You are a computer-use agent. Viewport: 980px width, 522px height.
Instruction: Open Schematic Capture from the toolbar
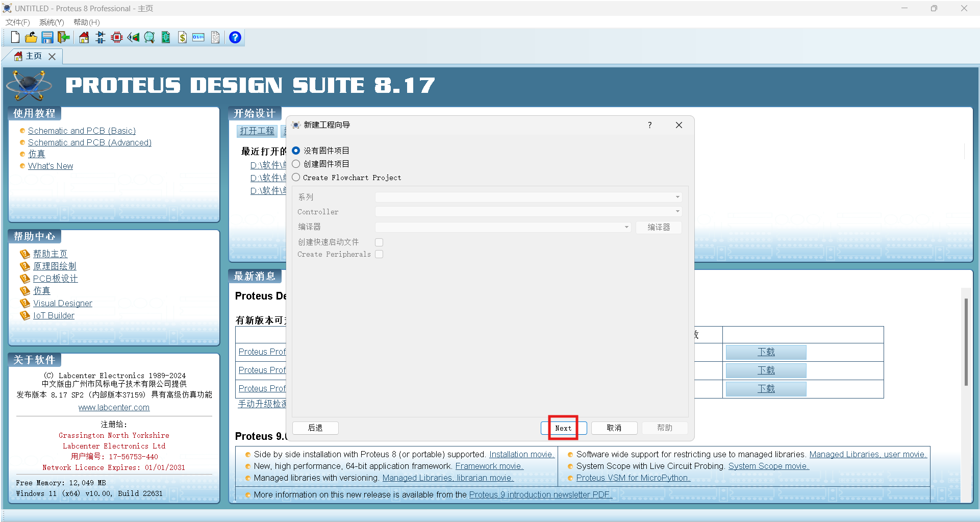click(100, 37)
